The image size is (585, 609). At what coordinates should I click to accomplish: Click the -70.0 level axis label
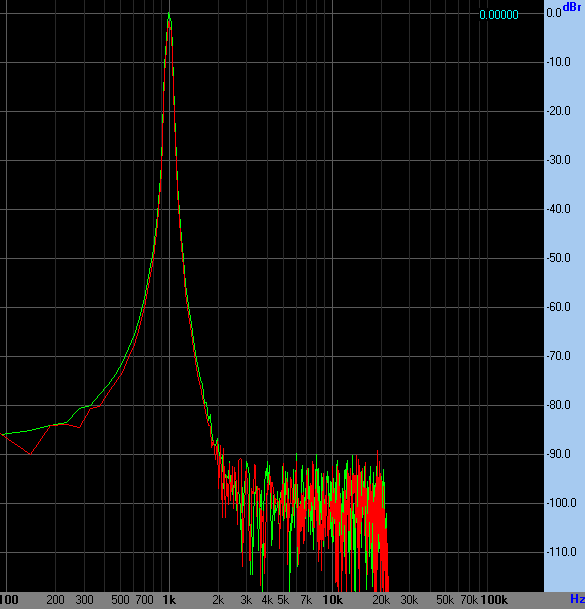pyautogui.click(x=559, y=356)
